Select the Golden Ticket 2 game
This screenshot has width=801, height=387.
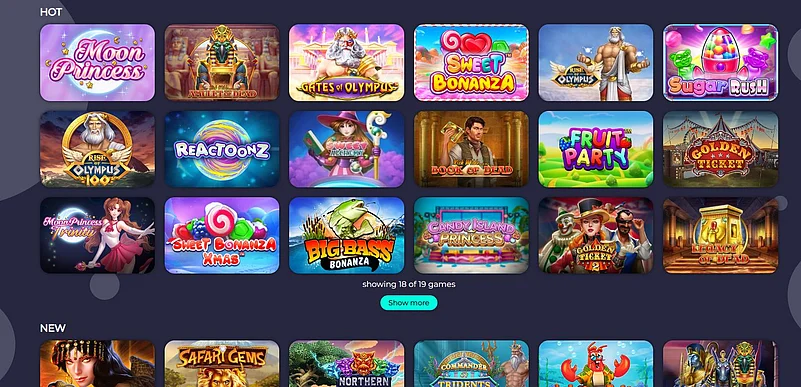[596, 235]
